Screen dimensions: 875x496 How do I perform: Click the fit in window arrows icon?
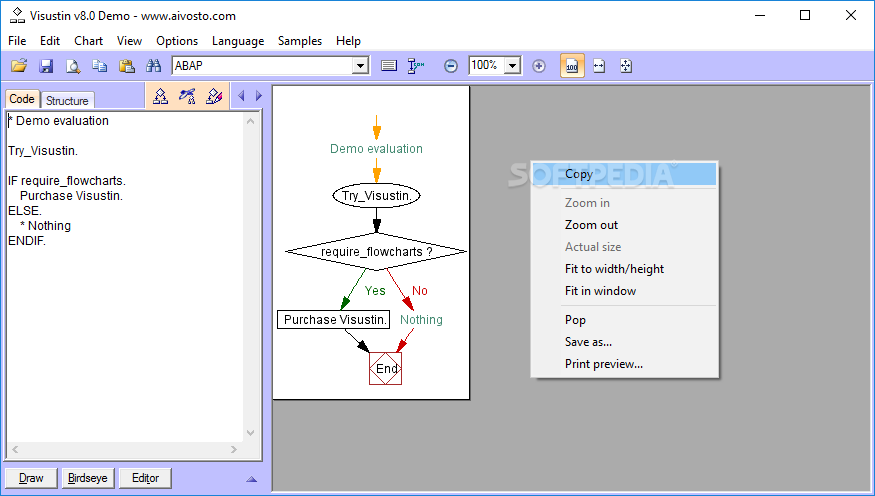626,66
